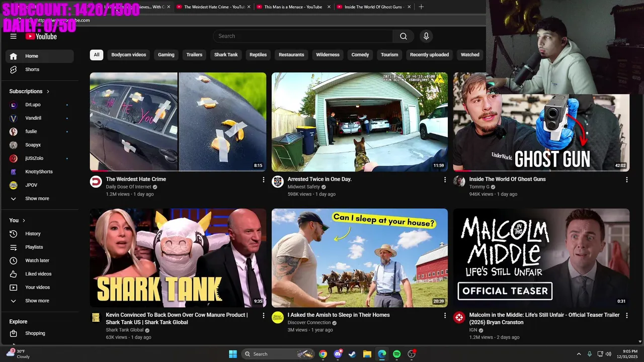Switch to Inside The World Of Ghost Guns tab
This screenshot has height=362, width=644.
[x=374, y=7]
